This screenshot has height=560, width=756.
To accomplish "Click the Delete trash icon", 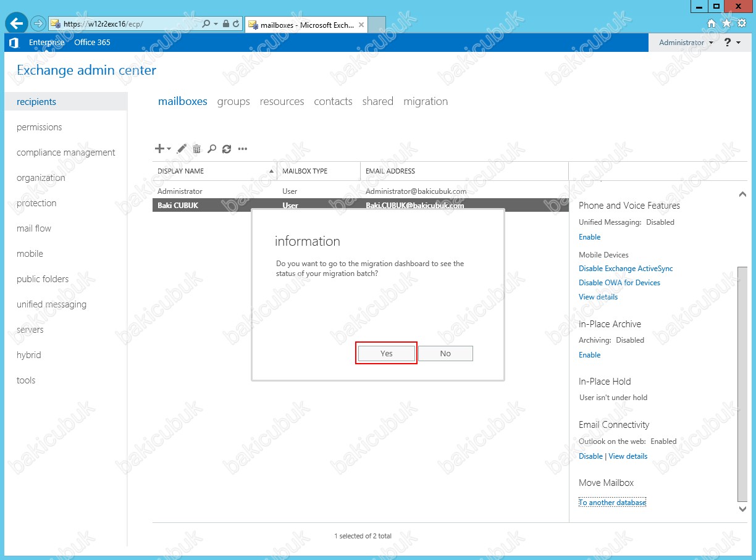I will [197, 149].
